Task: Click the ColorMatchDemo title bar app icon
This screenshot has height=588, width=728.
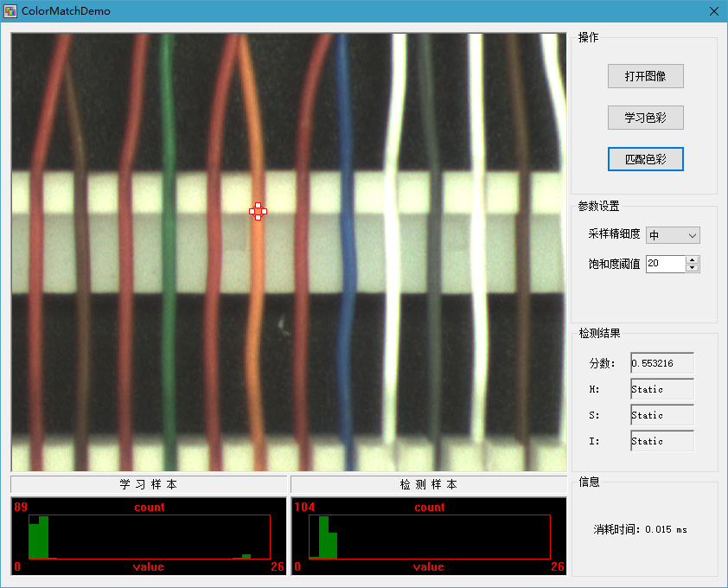Action: [x=10, y=11]
